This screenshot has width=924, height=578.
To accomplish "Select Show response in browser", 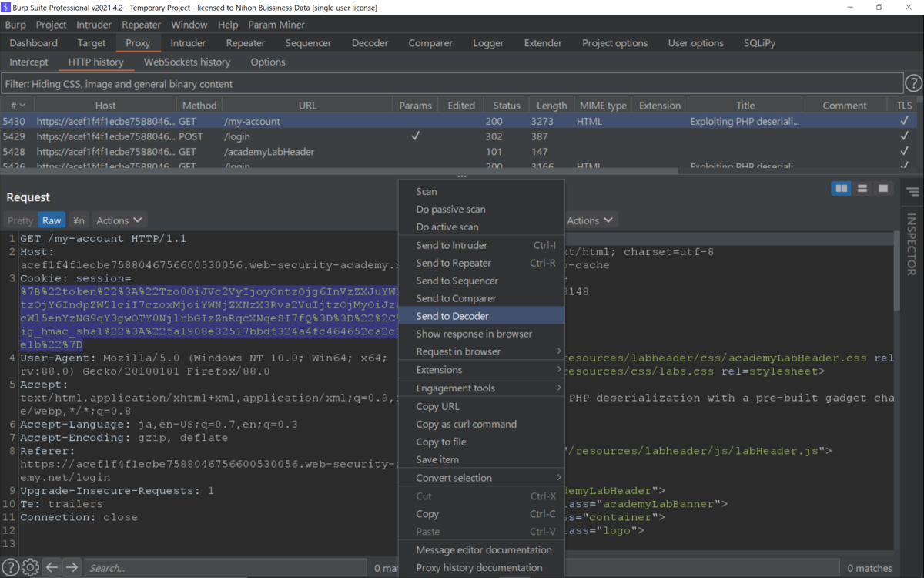I will pos(481,334).
